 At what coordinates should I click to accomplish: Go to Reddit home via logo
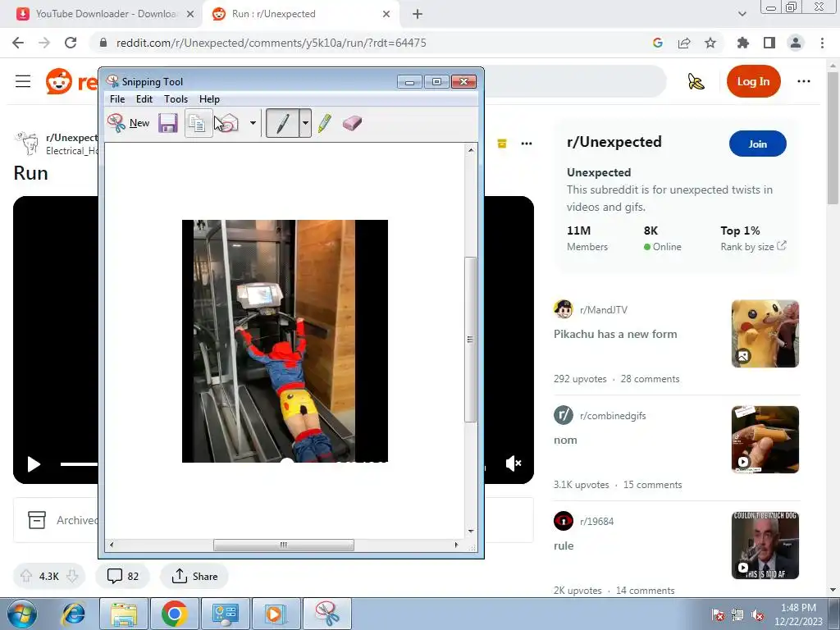(72, 81)
